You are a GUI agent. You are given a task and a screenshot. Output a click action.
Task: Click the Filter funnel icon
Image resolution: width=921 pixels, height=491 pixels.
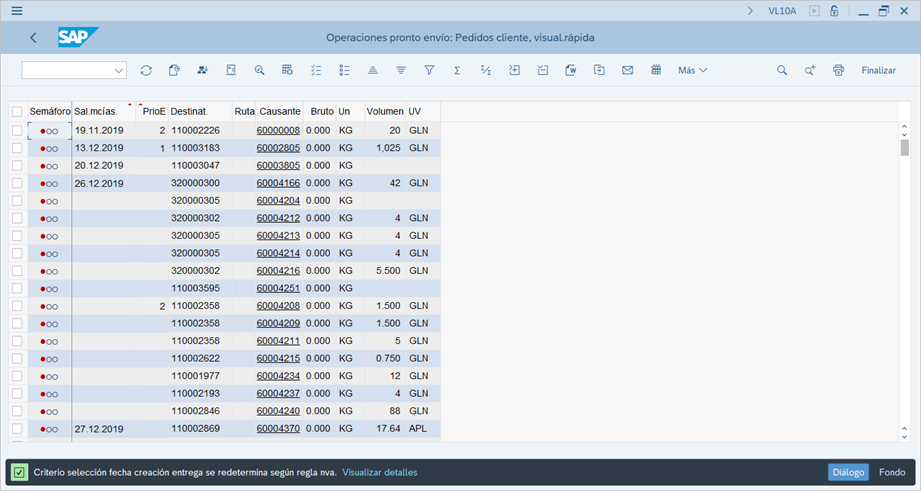point(429,71)
